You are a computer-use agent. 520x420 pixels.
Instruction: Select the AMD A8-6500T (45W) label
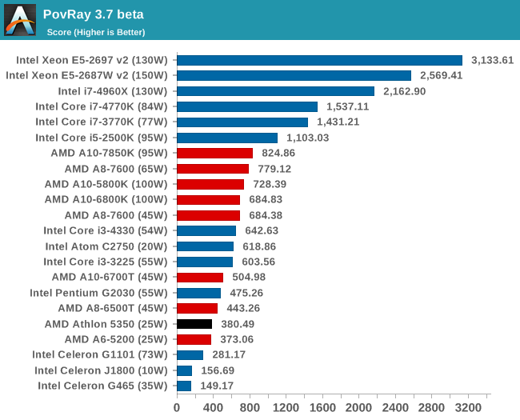coord(113,308)
